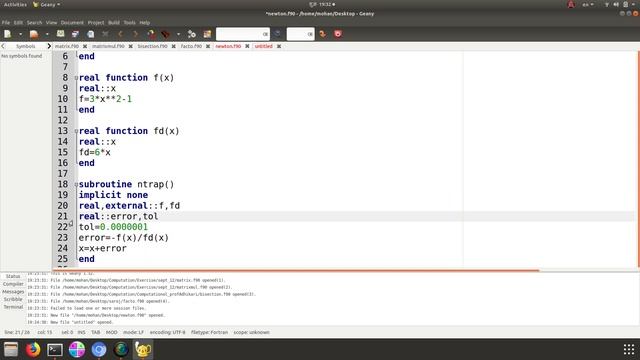The image size is (640, 360).
Task: Open the Edit menu
Action: point(18,23)
